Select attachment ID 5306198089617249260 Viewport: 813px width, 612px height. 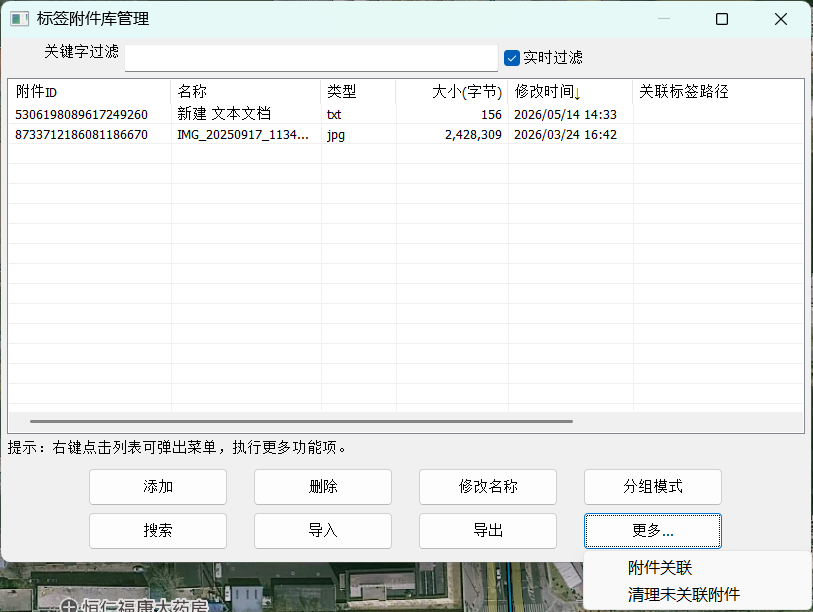[x=81, y=115]
